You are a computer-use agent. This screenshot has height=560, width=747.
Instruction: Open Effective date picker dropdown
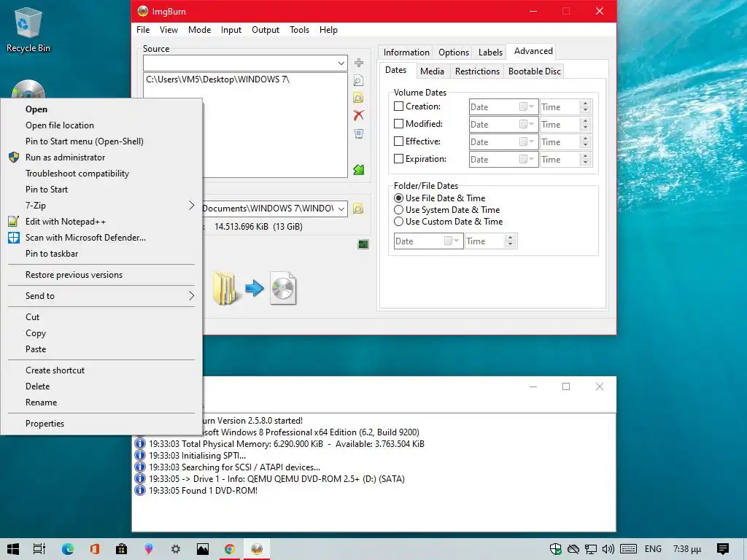tap(527, 142)
